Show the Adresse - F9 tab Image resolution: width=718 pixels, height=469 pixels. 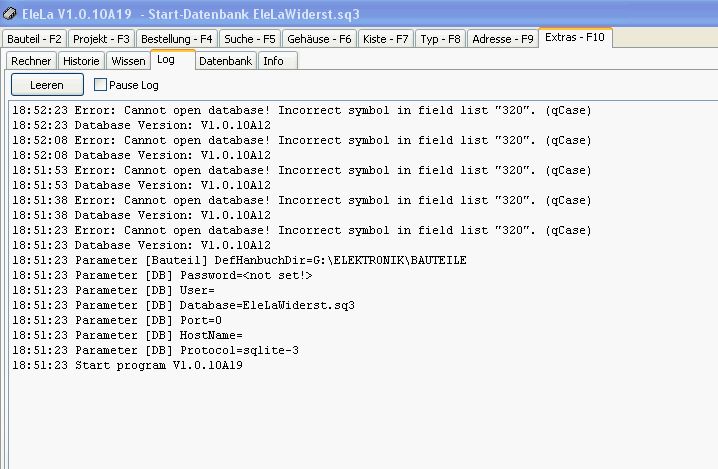(x=502, y=39)
